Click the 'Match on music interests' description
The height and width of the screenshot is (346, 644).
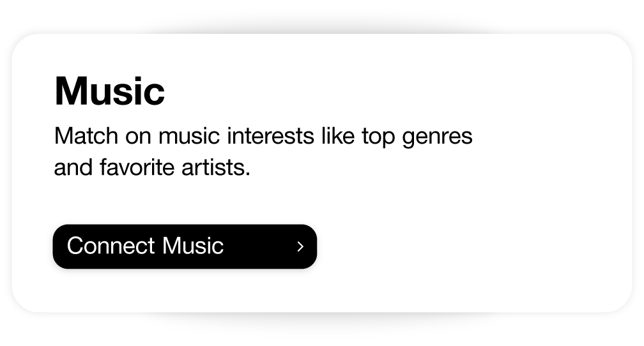(263, 137)
